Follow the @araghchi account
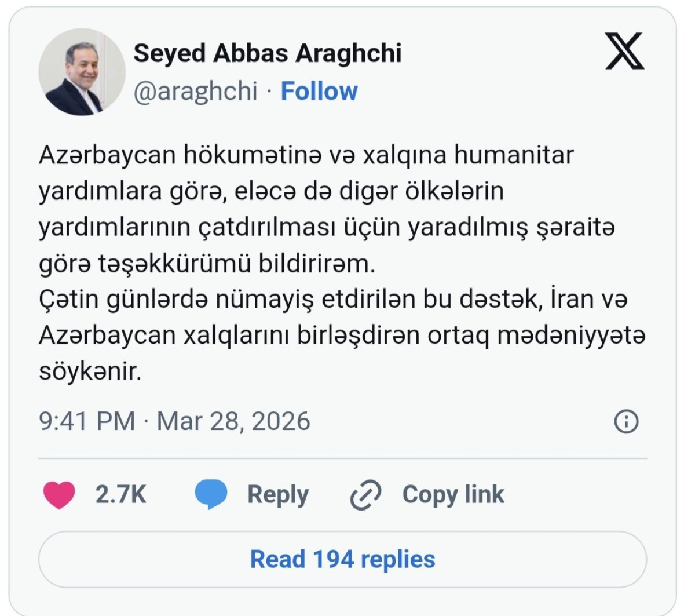This screenshot has width=695, height=616. coord(319,92)
